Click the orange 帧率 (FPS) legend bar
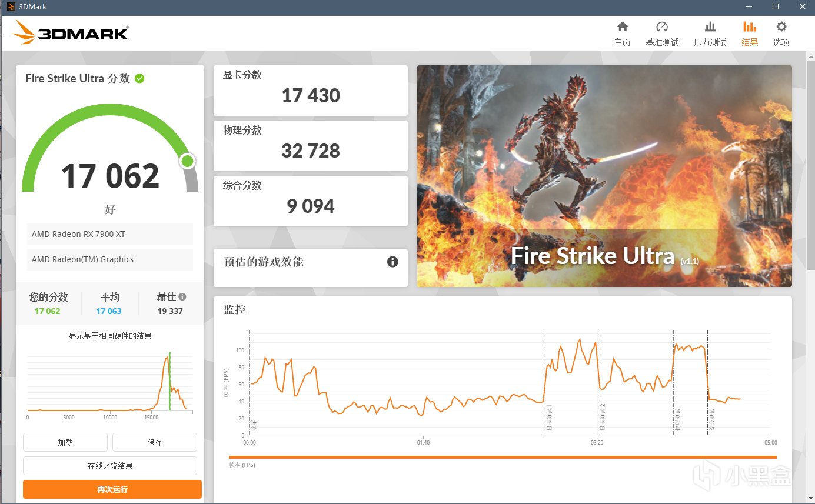Image resolution: width=815 pixels, height=504 pixels. tap(503, 457)
